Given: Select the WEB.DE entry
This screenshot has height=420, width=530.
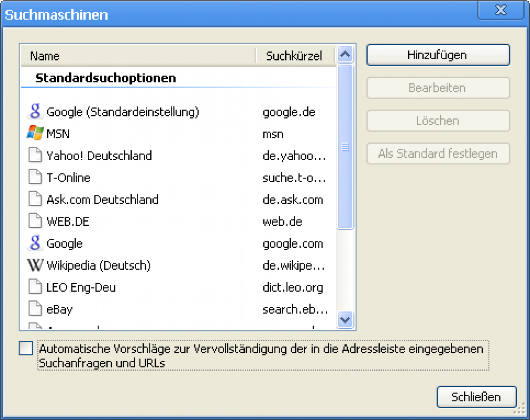Looking at the screenshot, I should tap(178, 222).
